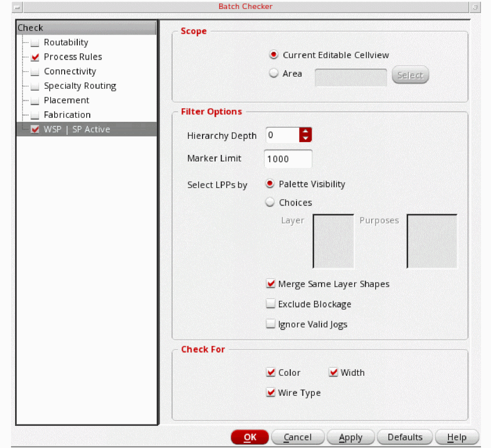
Task: Choose the Choices radio for LPP selection
Action: coord(270,203)
